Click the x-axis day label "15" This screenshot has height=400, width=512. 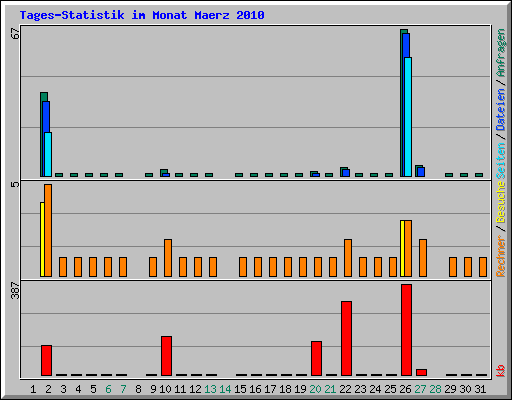click(x=240, y=389)
